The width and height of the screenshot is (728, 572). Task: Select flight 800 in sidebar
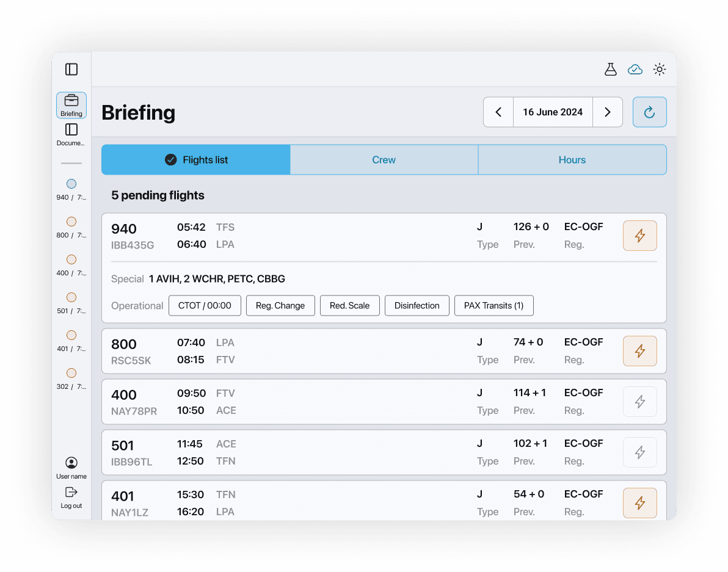(71, 228)
